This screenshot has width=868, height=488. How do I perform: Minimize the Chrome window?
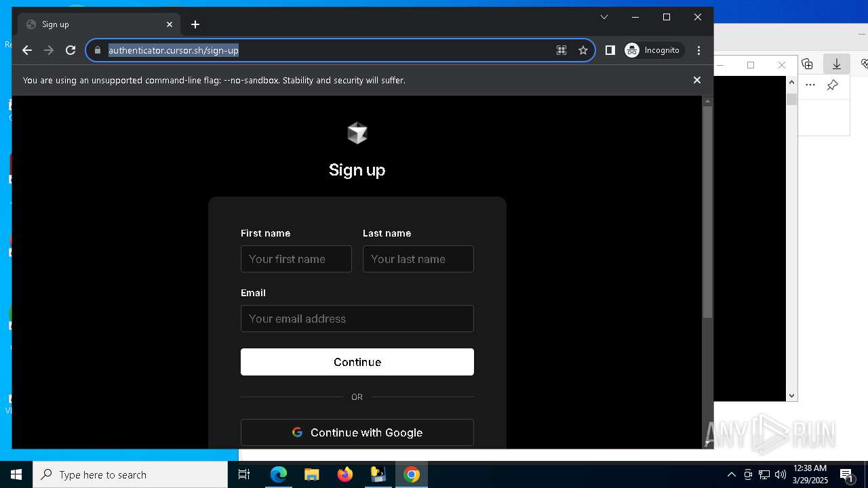(x=635, y=17)
